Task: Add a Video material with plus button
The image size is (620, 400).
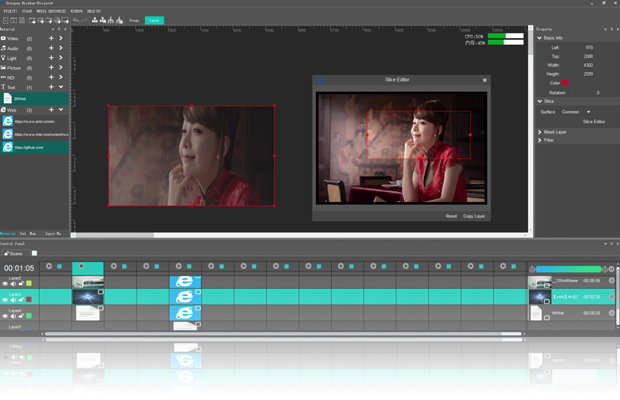Action: coord(51,38)
